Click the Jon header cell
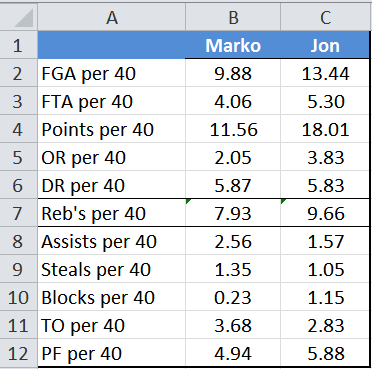 (325, 45)
